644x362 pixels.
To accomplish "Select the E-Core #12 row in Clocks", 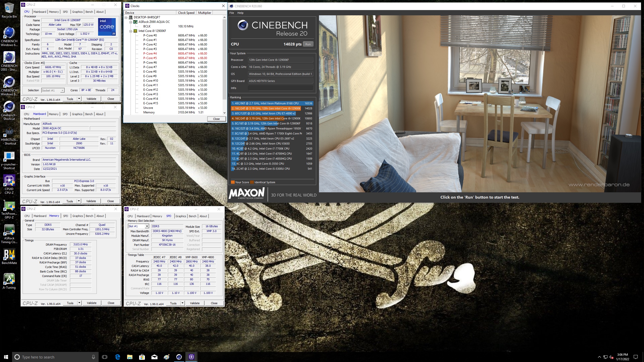I will tap(175, 90).
